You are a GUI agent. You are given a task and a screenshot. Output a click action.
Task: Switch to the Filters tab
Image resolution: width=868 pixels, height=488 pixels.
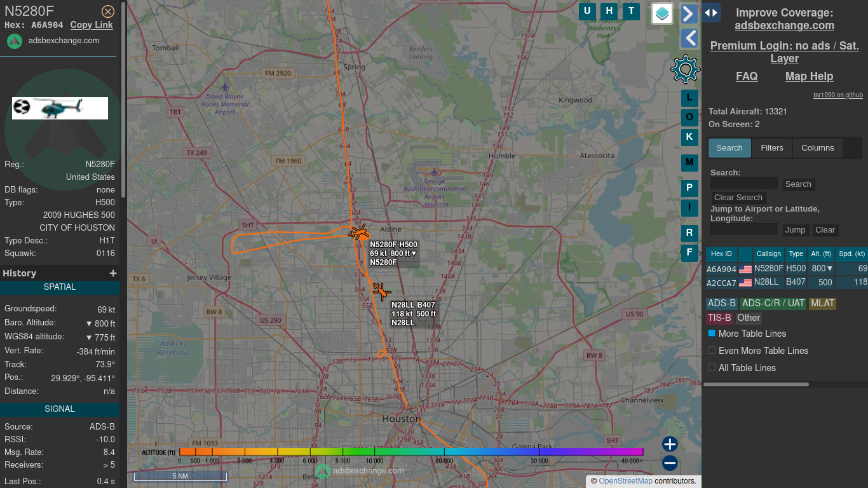tap(772, 148)
